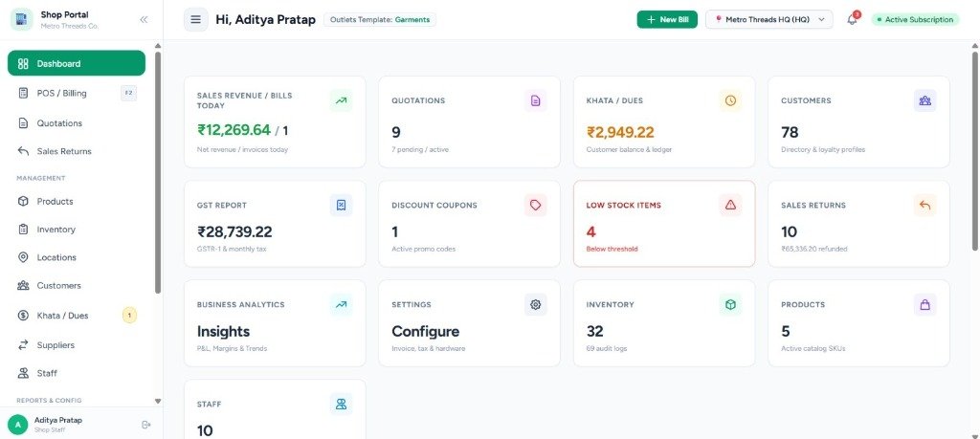The height and width of the screenshot is (439, 980).
Task: Click the "Active promo codes" text
Action: click(424, 249)
